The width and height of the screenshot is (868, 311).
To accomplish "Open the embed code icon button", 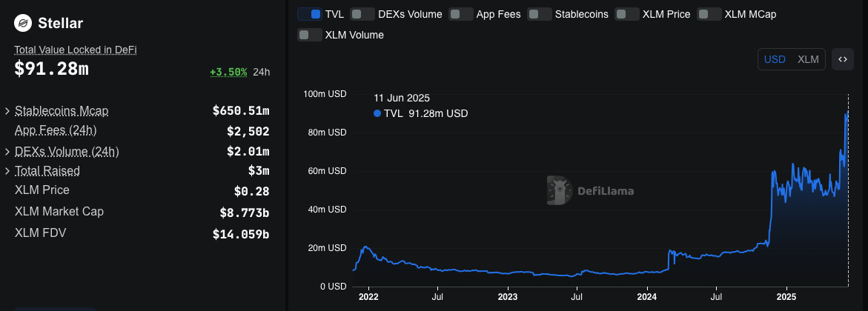I will [842, 59].
